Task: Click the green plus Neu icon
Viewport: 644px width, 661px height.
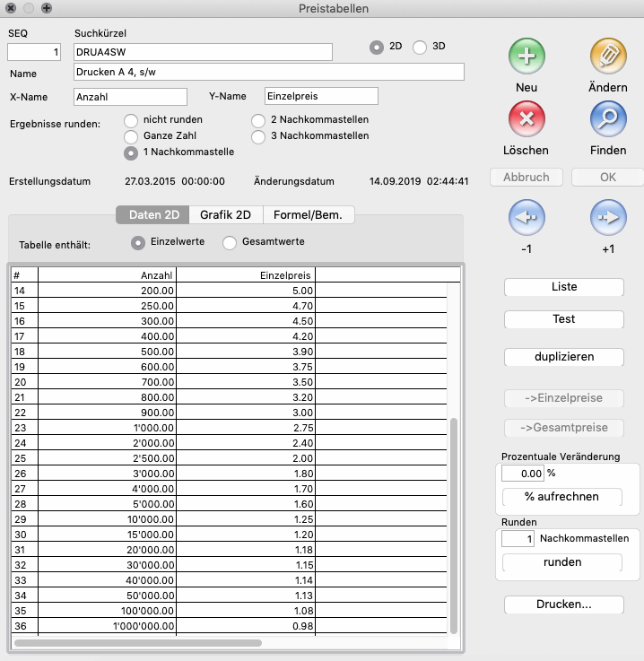Action: (527, 57)
